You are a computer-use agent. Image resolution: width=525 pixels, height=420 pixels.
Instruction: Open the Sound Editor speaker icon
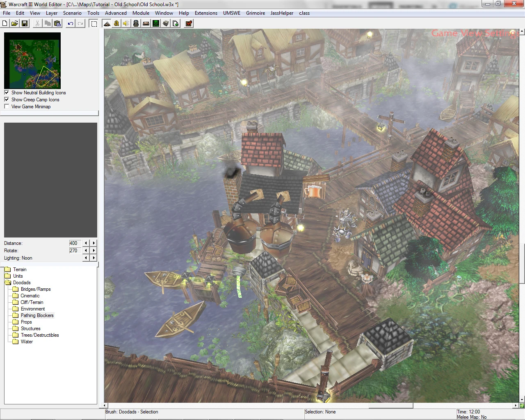[126, 23]
